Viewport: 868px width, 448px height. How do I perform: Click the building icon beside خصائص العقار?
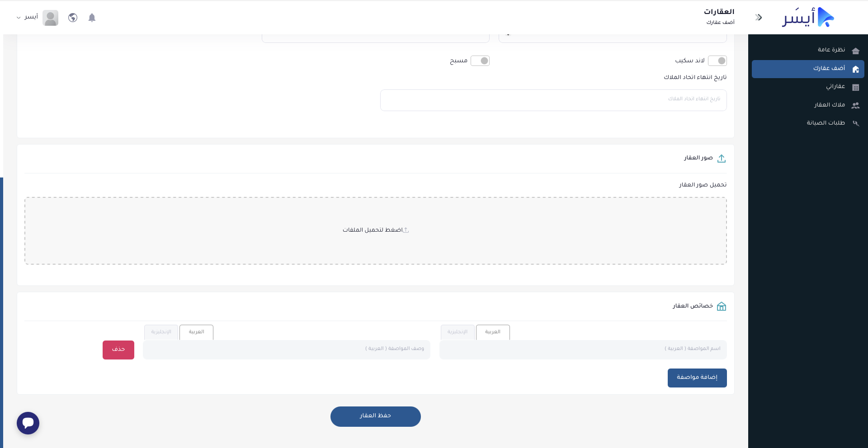pyautogui.click(x=722, y=307)
